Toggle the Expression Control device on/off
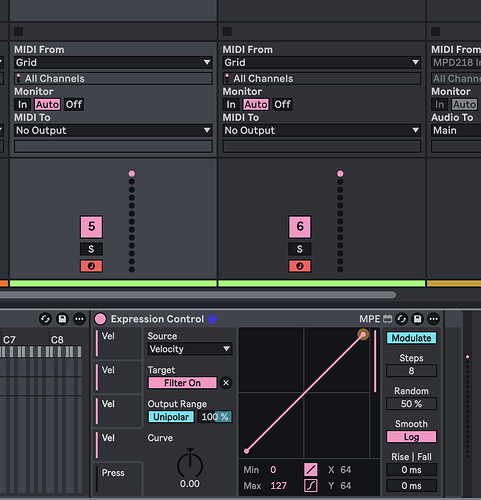481x500 pixels. click(x=100, y=319)
